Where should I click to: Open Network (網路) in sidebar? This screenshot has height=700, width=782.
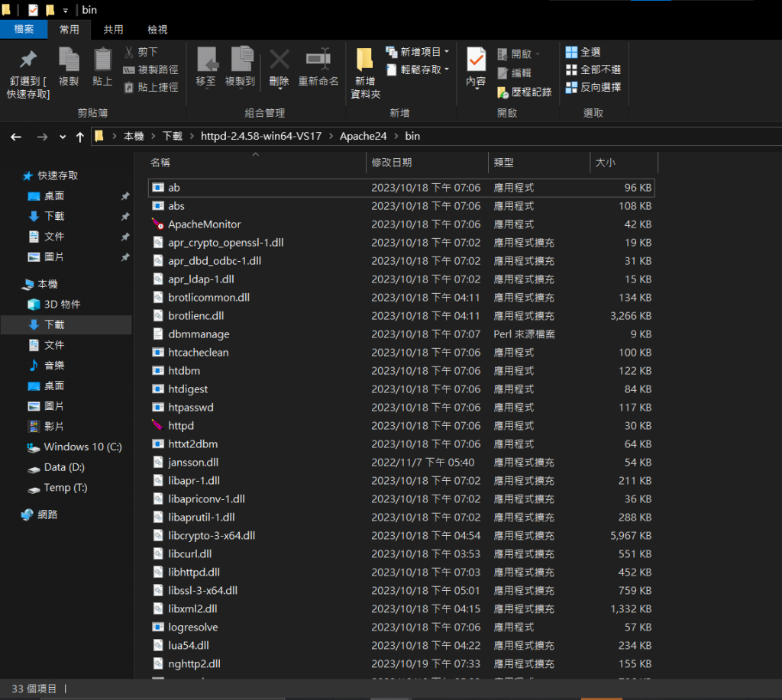tap(40, 515)
